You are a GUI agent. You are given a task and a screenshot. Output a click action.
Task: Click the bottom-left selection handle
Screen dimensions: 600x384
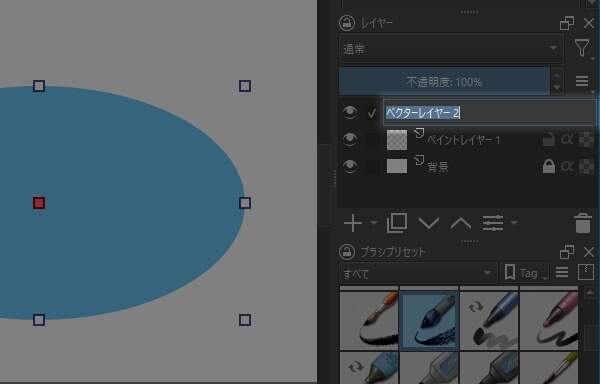[39, 320]
